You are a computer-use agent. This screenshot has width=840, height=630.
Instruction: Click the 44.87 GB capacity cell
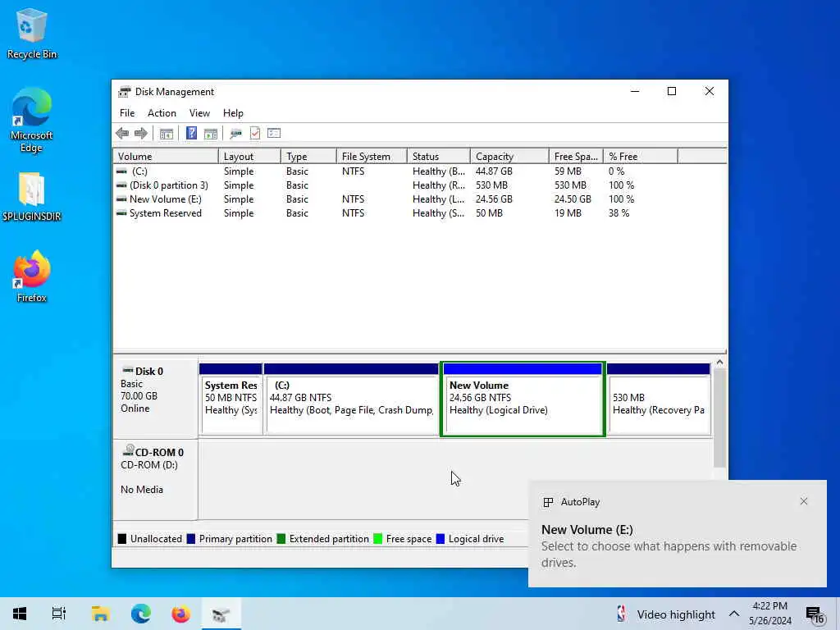click(494, 171)
